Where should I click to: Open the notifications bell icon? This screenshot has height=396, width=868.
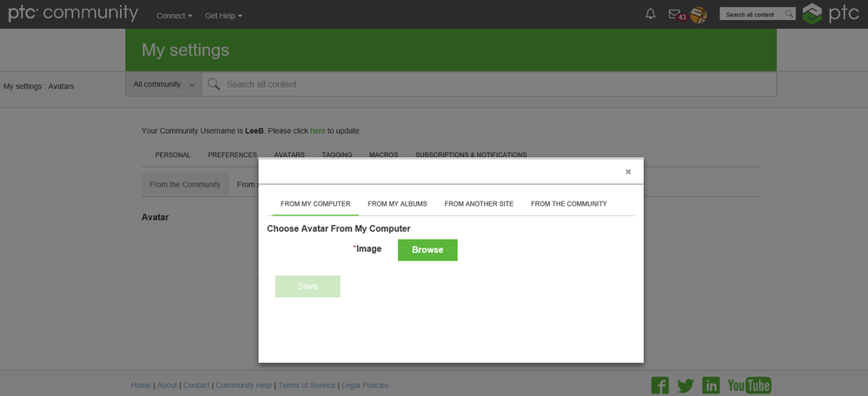(x=651, y=15)
